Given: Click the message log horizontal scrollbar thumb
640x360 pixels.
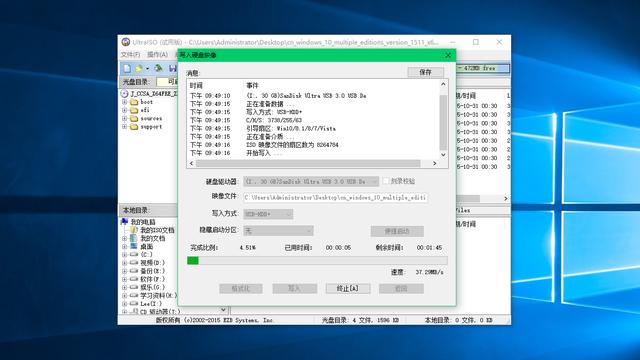Looking at the screenshot, I should pos(308,163).
